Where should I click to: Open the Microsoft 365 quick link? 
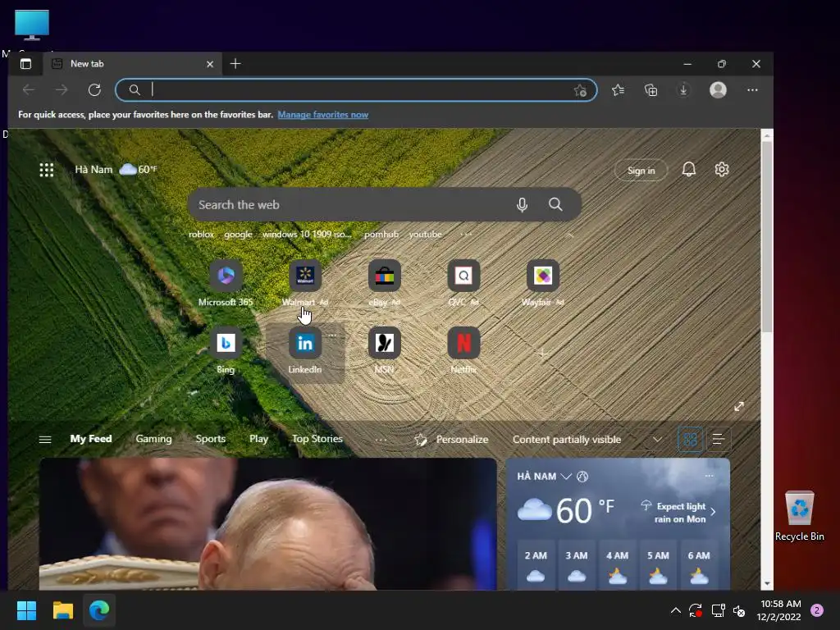(226, 284)
